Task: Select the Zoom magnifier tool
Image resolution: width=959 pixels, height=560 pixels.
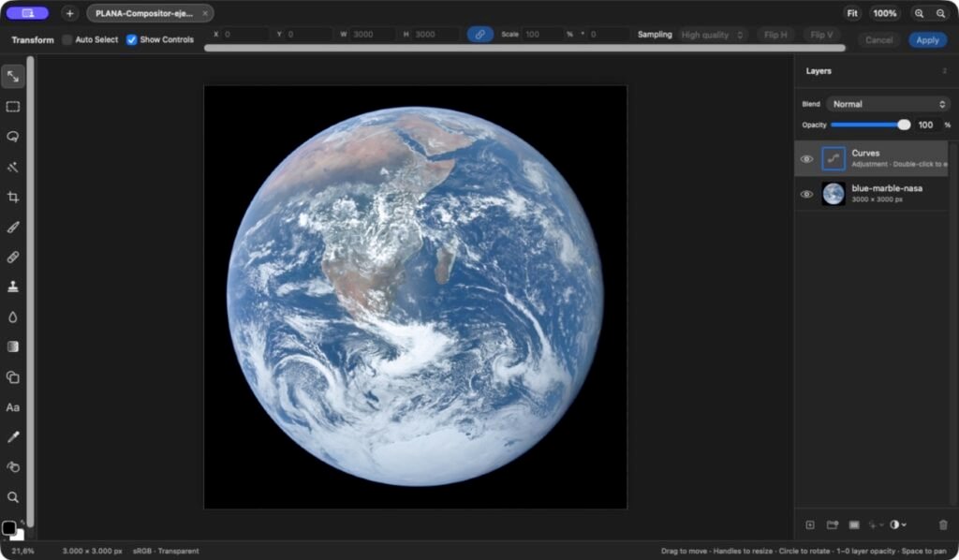Action: 13,497
